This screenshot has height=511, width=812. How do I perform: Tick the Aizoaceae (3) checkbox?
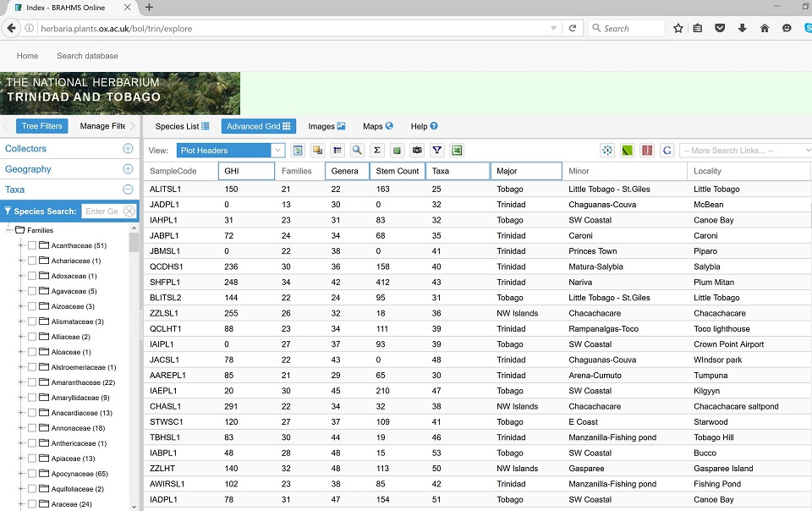pos(32,306)
